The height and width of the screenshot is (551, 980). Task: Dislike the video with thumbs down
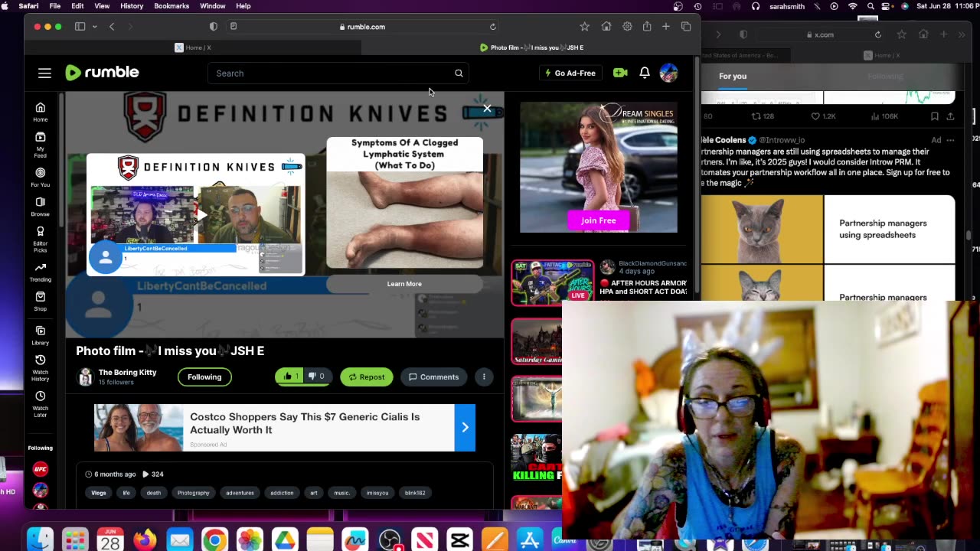pyautogui.click(x=317, y=377)
